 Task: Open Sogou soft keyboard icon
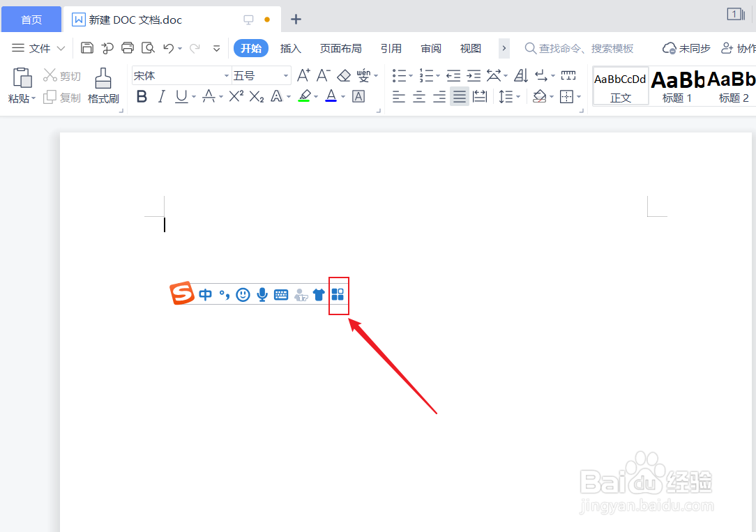pos(280,295)
